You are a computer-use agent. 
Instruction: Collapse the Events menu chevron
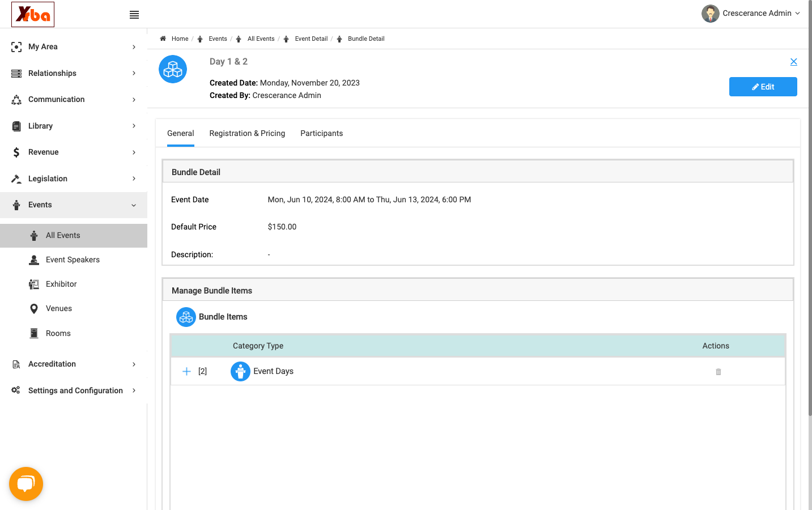134,205
